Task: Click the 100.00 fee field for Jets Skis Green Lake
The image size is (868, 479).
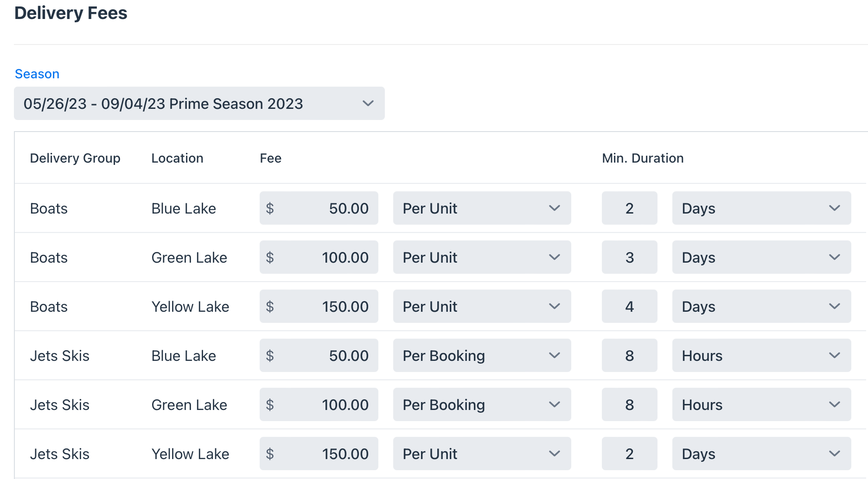Action: coord(319,405)
